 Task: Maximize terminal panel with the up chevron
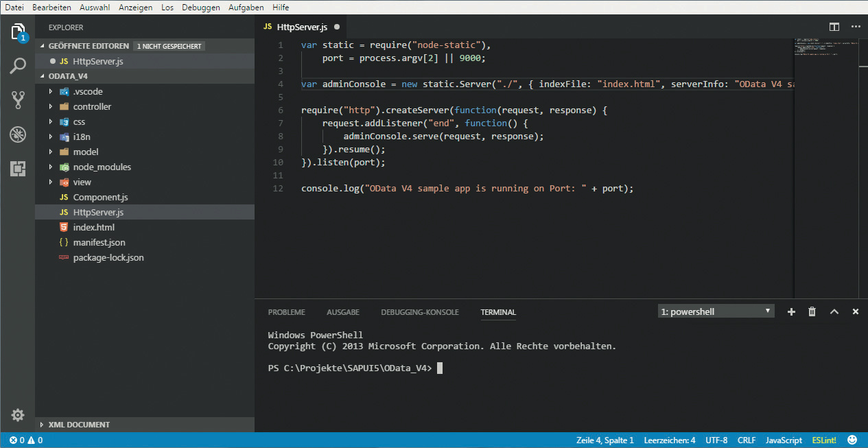pos(834,311)
